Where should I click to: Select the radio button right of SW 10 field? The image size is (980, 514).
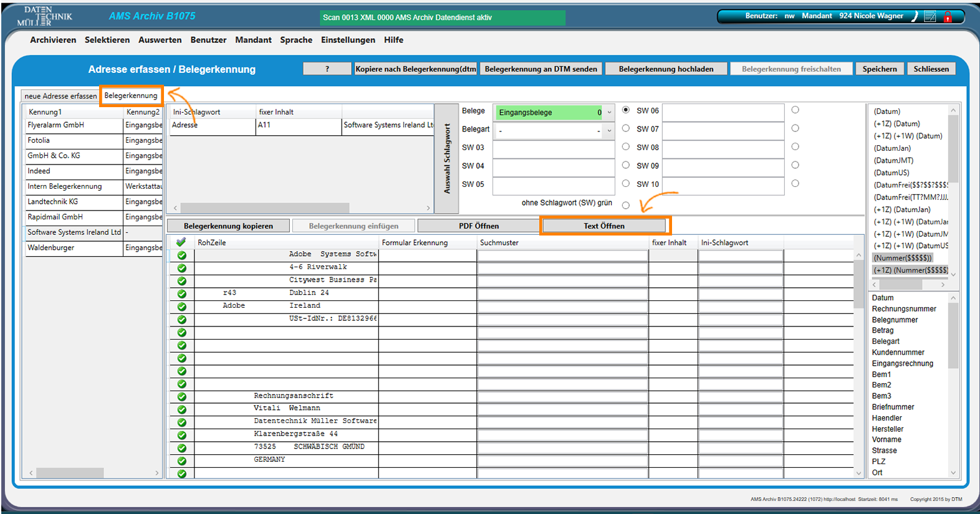[795, 184]
